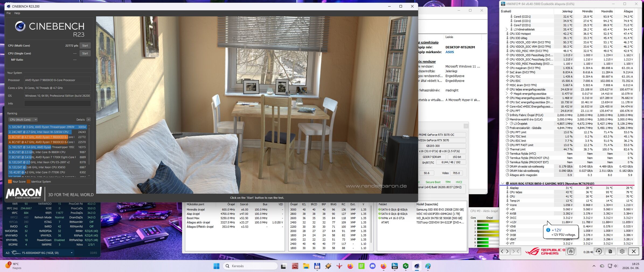Image resolution: width=644 pixels, height=272 pixels.
Task: Collapse the ASUS ROG STRIX B850-E section
Action: [502, 183]
